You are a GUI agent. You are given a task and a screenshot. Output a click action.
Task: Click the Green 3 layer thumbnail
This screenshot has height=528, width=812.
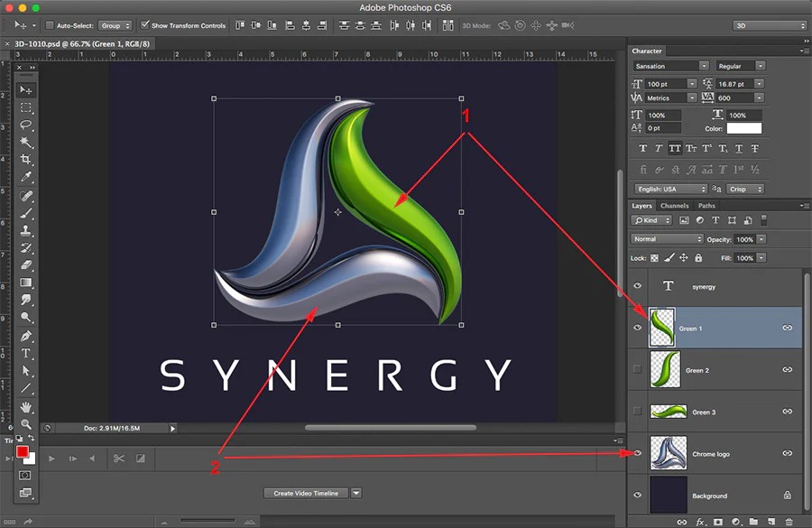coord(667,412)
